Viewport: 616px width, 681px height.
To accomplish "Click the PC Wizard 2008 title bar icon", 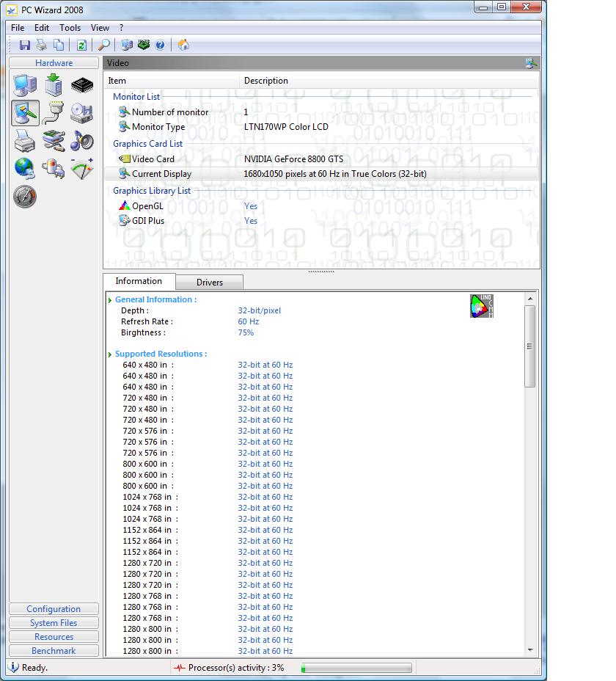I will click(12, 10).
